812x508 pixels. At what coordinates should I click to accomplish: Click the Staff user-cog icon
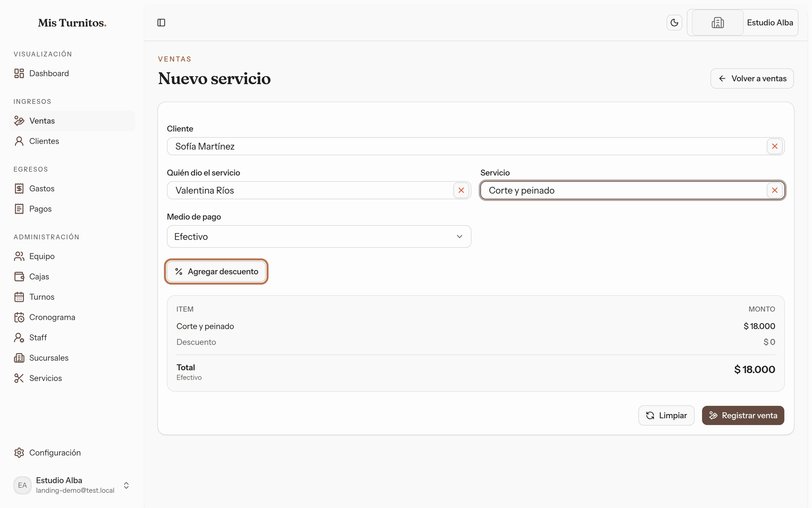coord(19,338)
